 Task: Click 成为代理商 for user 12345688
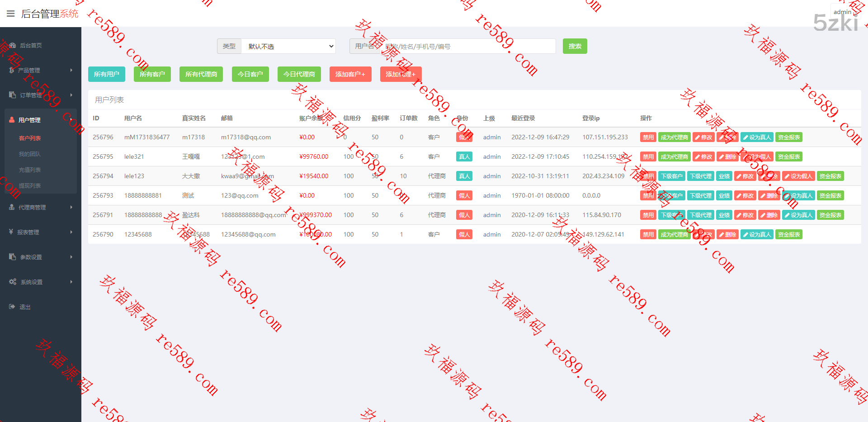675,234
